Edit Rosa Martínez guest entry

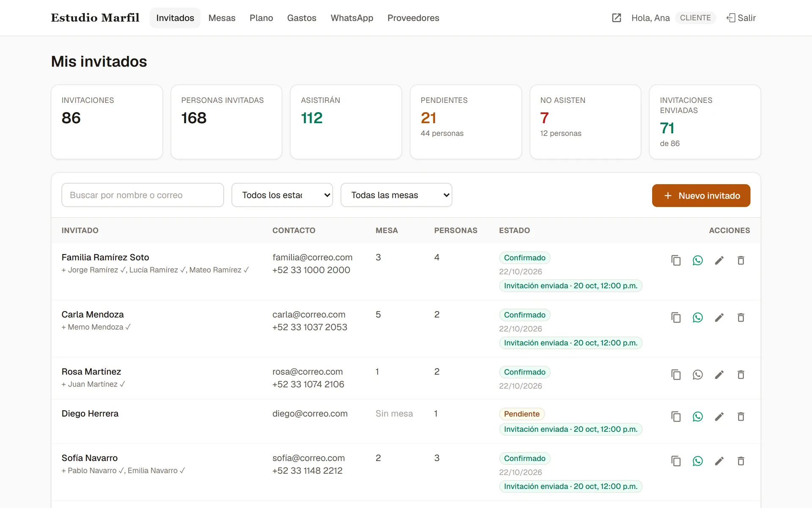[719, 375]
